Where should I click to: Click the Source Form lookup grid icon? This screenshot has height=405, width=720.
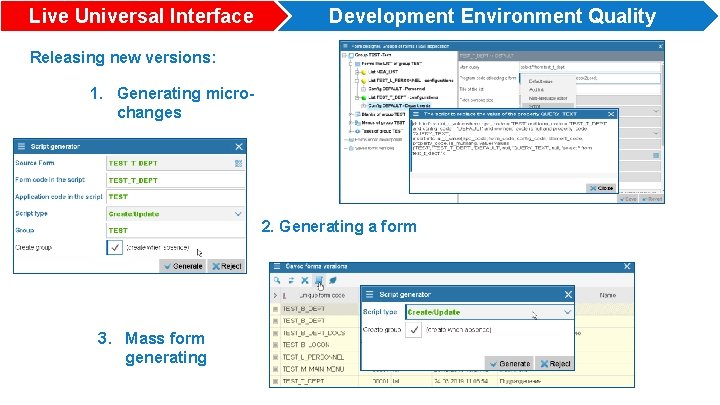coord(238,163)
